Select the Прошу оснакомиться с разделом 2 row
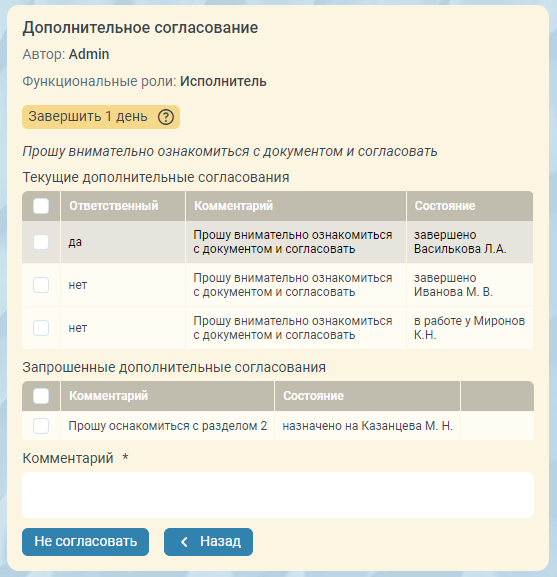Image resolution: width=557 pixels, height=577 pixels. pyautogui.click(x=278, y=426)
